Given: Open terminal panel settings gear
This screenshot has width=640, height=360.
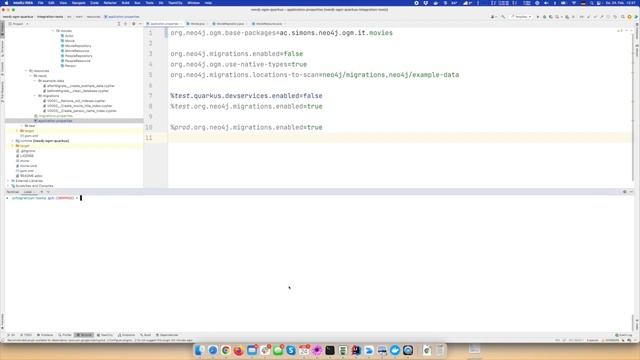Looking at the screenshot, I should click(624, 192).
